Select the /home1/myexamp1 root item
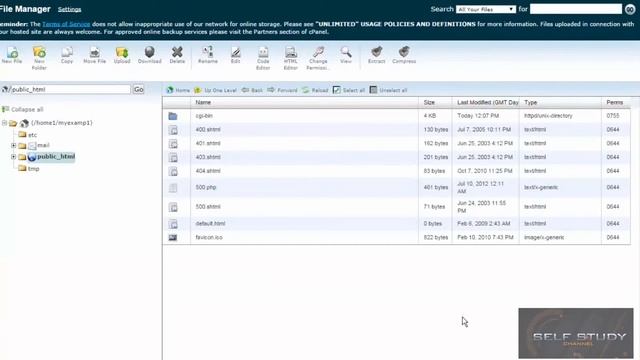Viewport: 640px width, 360px height. 62,123
